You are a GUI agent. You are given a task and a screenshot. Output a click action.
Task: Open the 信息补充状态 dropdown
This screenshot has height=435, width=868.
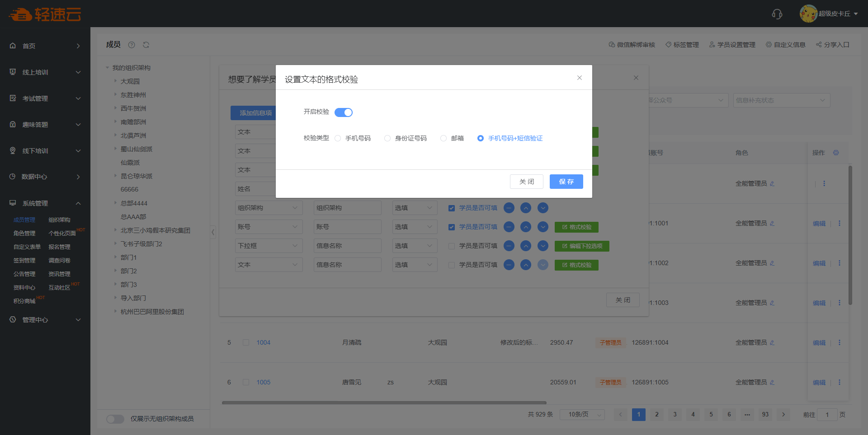[x=781, y=100]
